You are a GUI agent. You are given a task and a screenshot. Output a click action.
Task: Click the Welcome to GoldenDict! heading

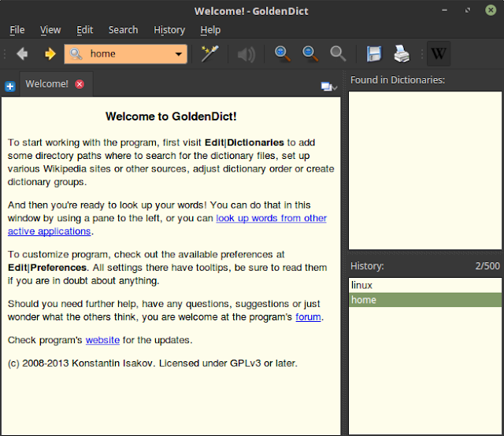point(171,116)
